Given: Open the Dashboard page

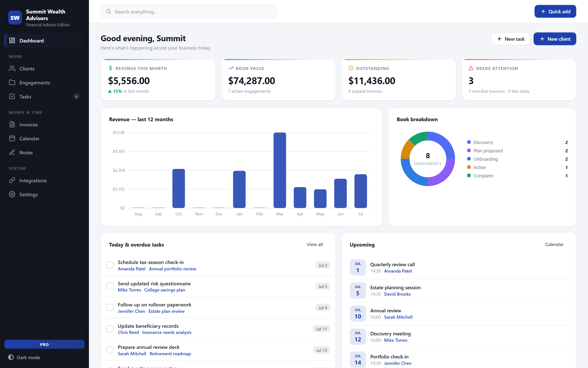Looking at the screenshot, I should 44,40.
